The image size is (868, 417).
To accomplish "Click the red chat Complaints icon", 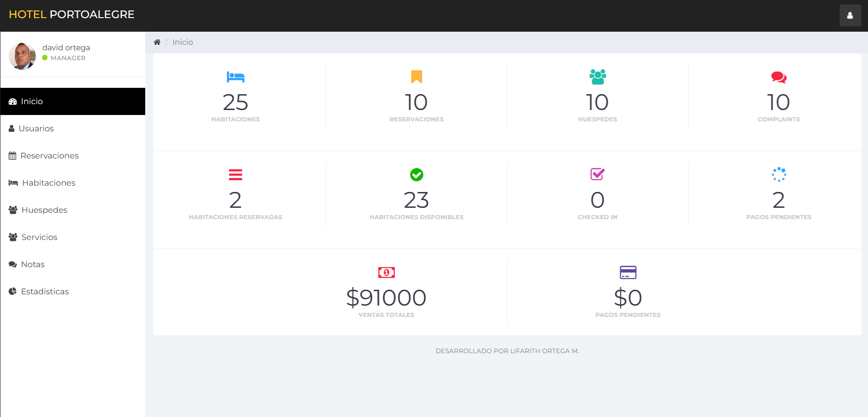I will tap(778, 77).
